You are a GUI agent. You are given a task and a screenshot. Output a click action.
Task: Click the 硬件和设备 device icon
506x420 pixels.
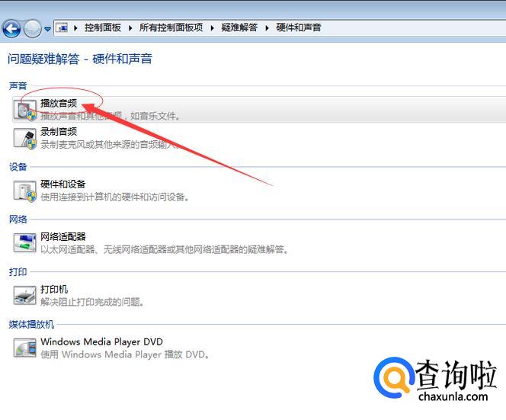click(24, 191)
